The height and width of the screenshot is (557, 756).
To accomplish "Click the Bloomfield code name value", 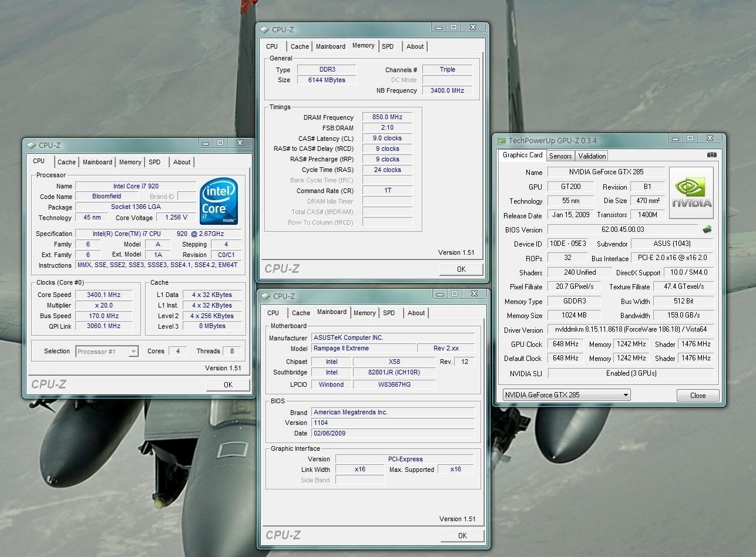I will pos(107,196).
